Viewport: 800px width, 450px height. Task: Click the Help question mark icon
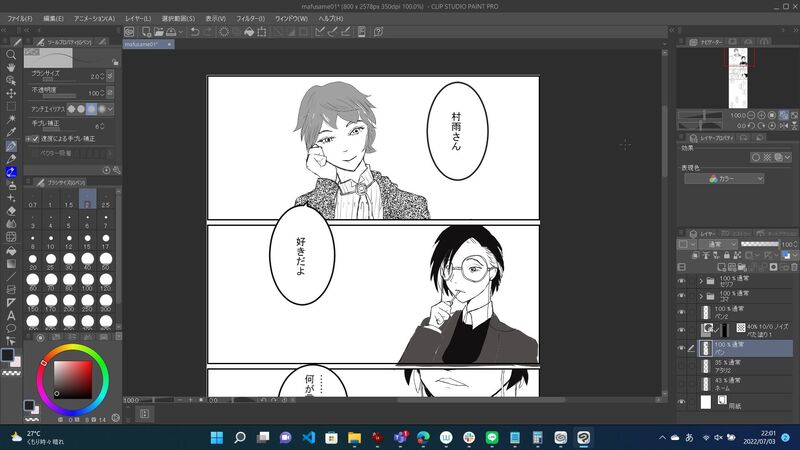(x=378, y=32)
